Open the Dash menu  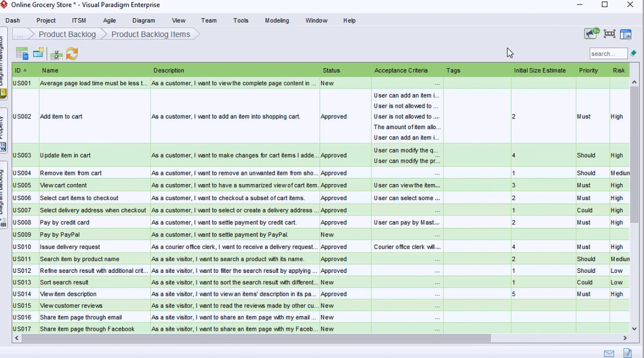(13, 21)
